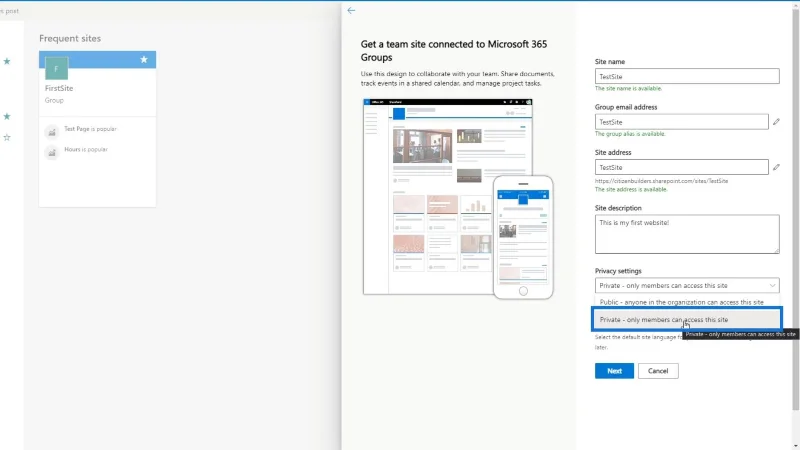Click the Test Page is popular icon
The width and height of the screenshot is (800, 450).
(52, 132)
